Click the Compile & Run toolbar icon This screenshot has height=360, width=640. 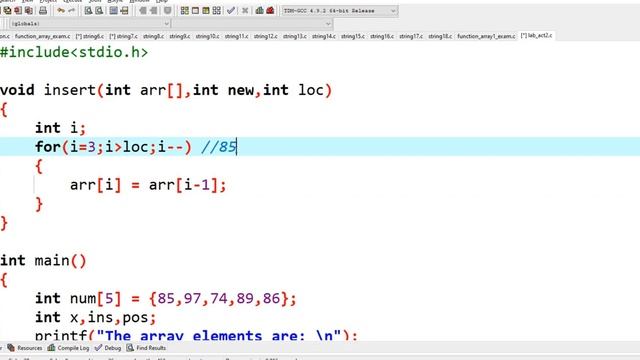pyautogui.click(x=206, y=11)
